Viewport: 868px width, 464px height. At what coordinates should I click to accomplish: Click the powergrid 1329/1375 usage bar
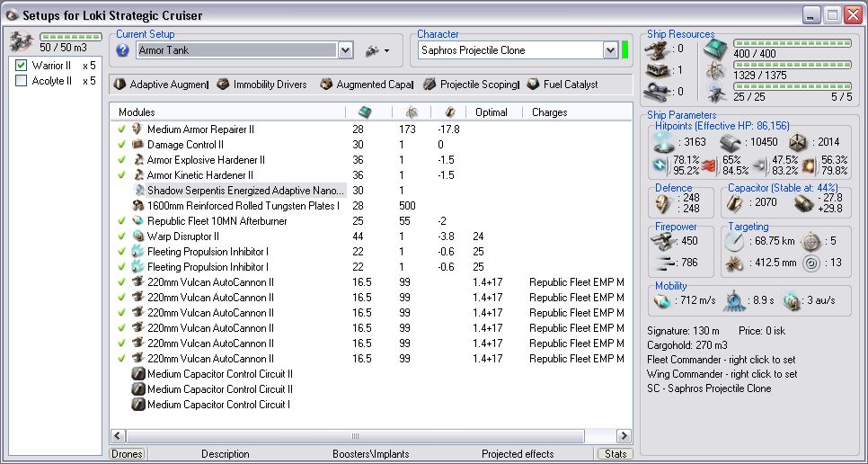(x=793, y=65)
